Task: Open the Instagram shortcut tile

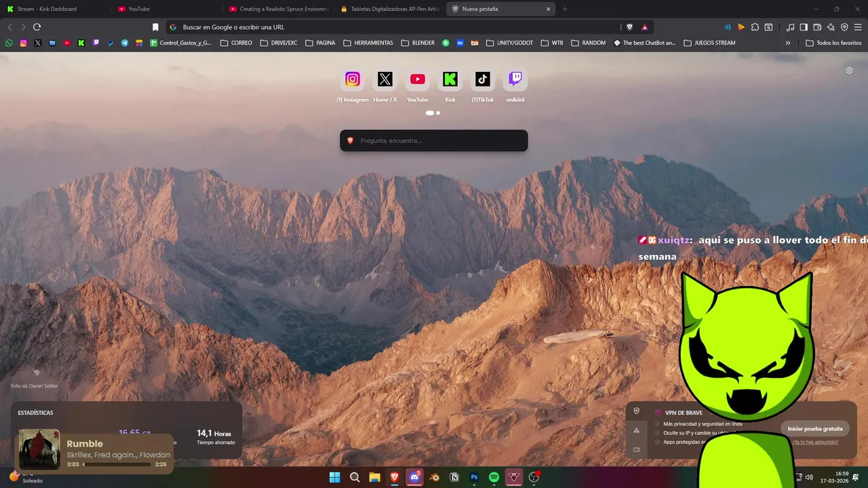Action: tap(353, 79)
